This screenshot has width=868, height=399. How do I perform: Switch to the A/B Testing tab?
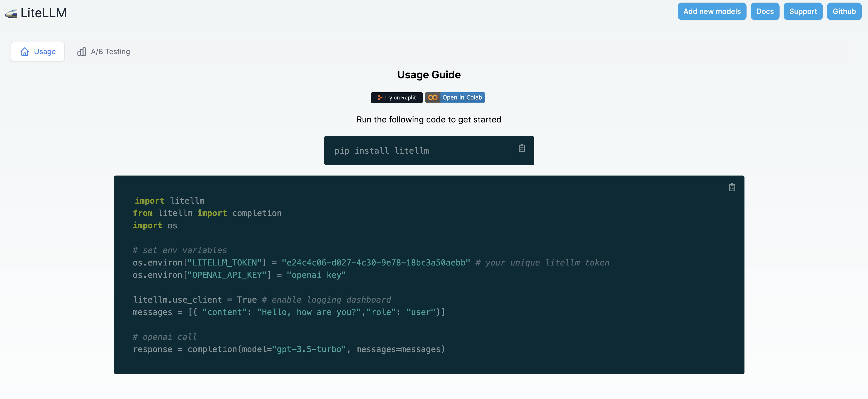[x=110, y=52]
